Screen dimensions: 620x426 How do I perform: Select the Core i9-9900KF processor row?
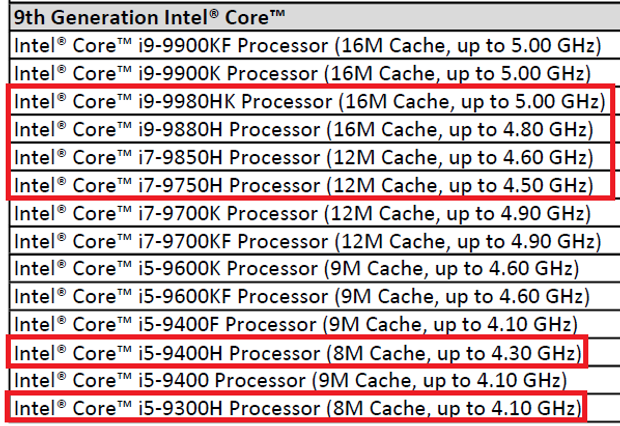pos(306,46)
